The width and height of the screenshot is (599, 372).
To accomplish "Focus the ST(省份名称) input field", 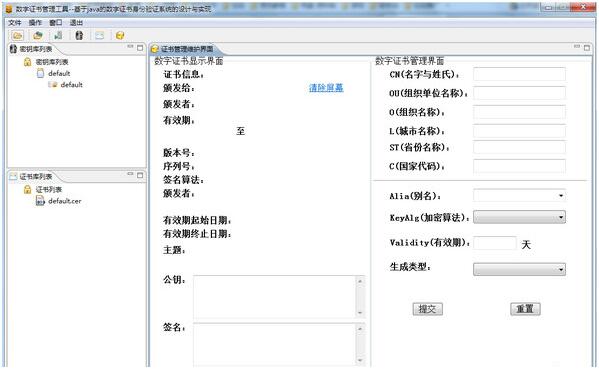I will (x=519, y=147).
